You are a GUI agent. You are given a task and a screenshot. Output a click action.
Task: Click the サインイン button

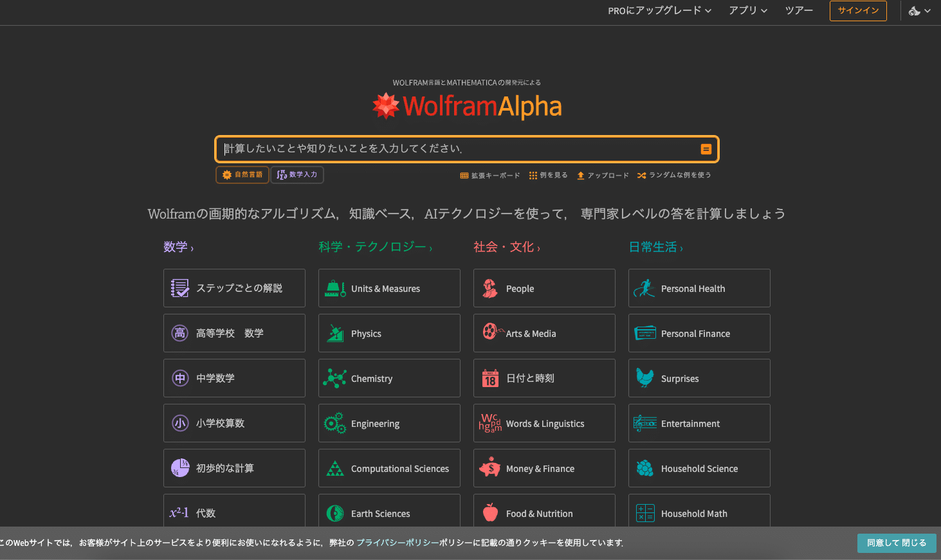(x=858, y=11)
